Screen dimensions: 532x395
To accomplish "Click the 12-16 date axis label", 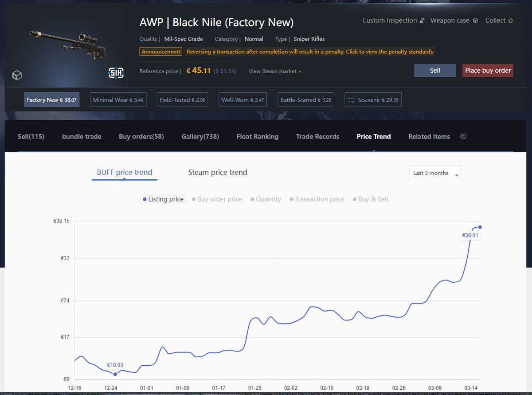I will coord(74,388).
